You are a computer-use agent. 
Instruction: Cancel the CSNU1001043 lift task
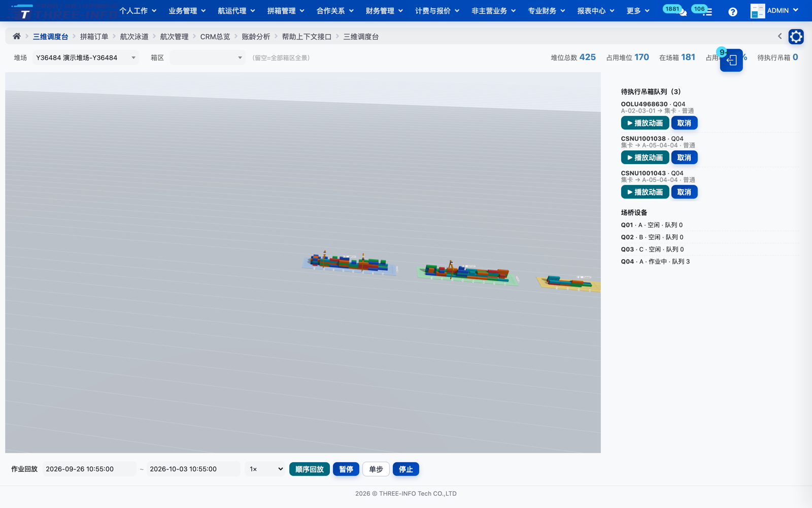pos(684,192)
